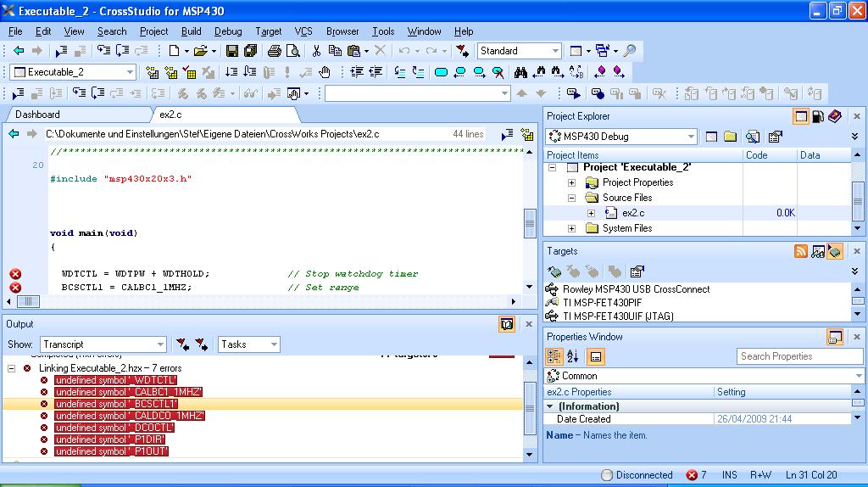Screen dimensions: 868x487
Task: Open the Target menu
Action: point(269,31)
